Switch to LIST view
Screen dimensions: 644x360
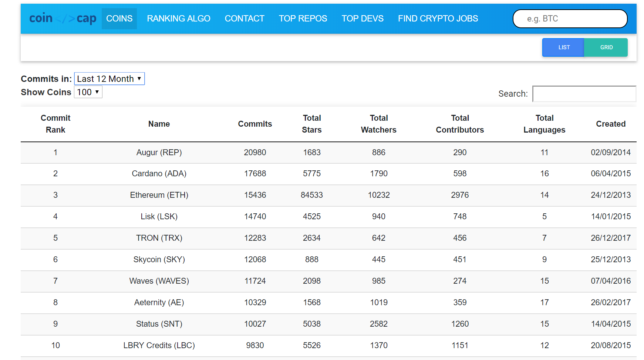click(x=563, y=47)
